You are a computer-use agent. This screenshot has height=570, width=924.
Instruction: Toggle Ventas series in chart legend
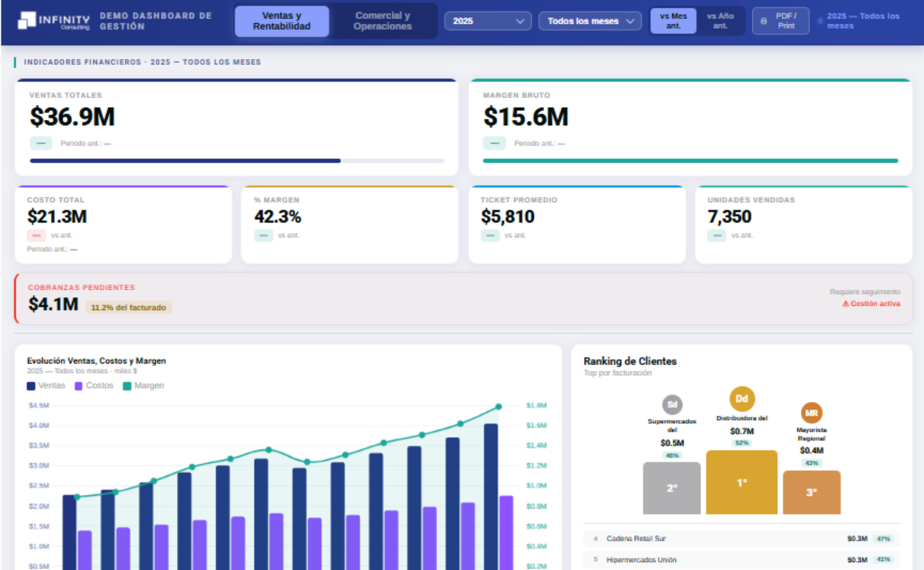(46, 386)
